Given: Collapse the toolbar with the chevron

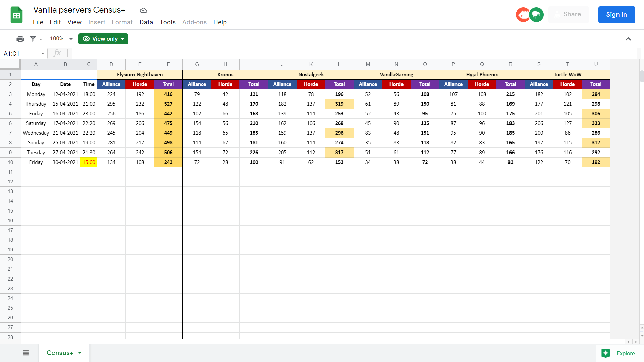Looking at the screenshot, I should click(628, 39).
